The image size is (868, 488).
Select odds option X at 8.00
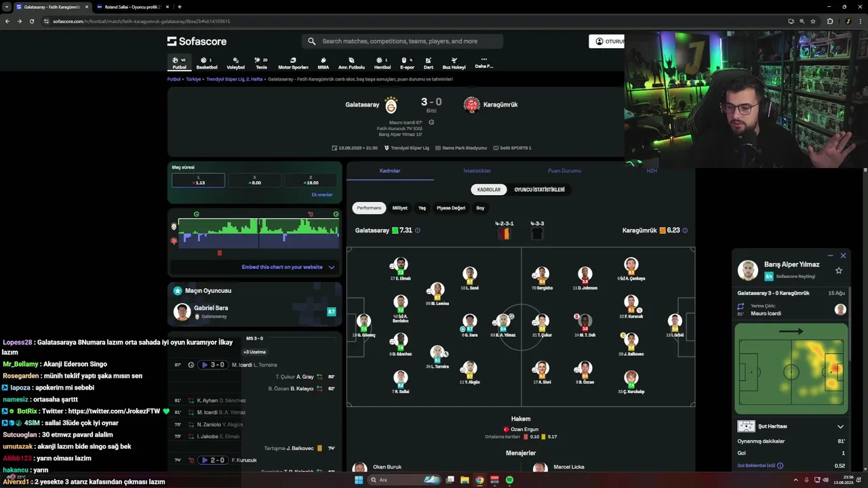[x=254, y=180]
